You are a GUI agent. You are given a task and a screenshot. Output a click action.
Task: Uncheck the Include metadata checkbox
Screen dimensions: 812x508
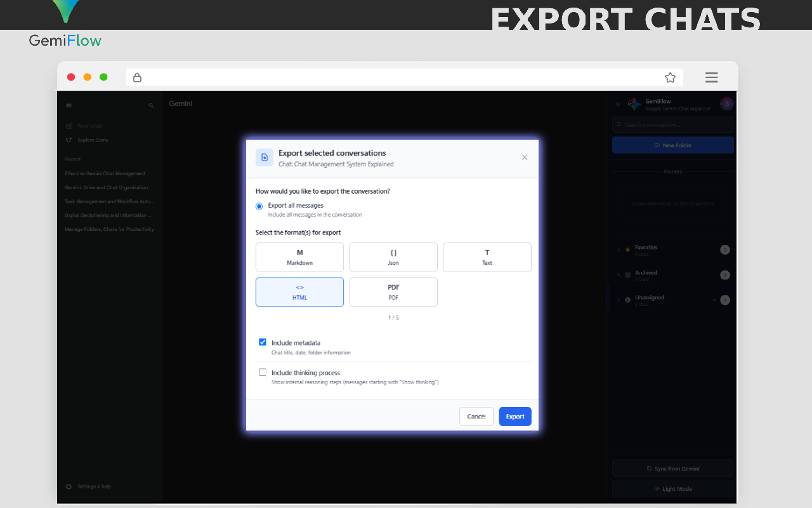263,342
